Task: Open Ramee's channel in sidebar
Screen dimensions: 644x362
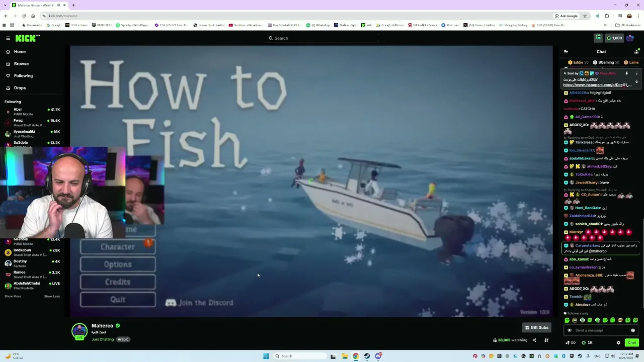Action: pos(33,275)
